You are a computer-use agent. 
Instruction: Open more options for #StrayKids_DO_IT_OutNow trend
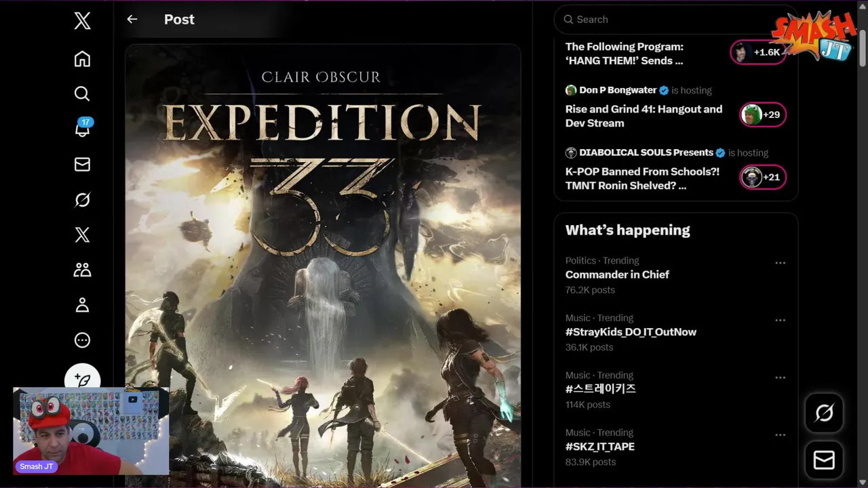(x=780, y=321)
